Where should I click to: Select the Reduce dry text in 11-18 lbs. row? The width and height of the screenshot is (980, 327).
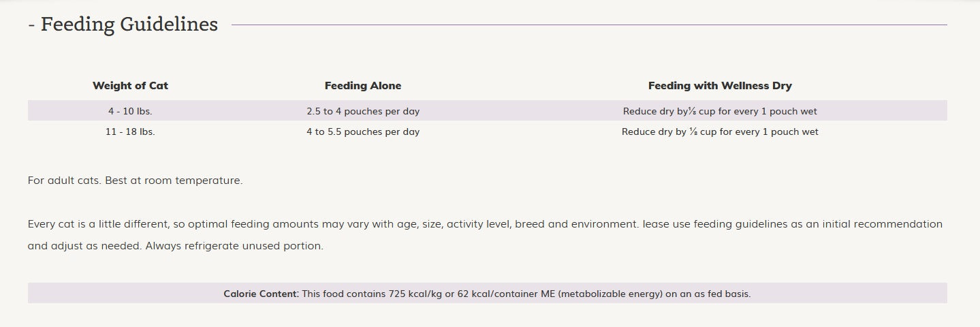pyautogui.click(x=720, y=131)
